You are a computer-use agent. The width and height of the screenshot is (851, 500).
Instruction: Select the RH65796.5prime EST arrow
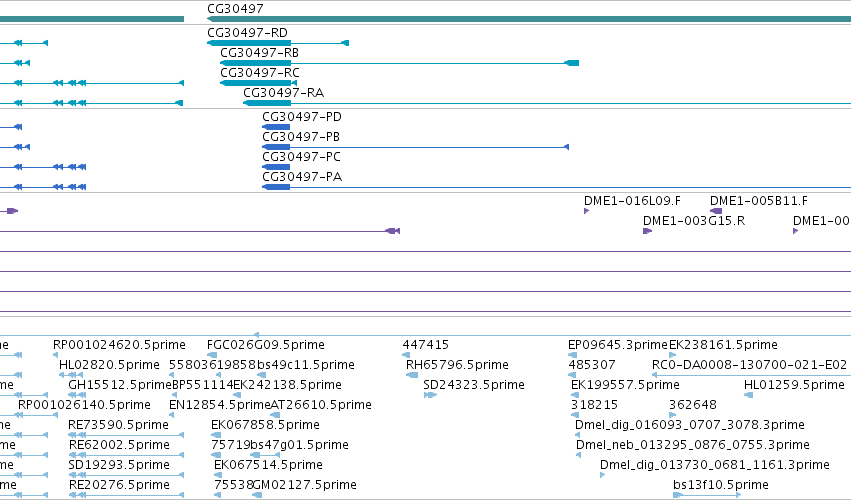[x=412, y=375]
